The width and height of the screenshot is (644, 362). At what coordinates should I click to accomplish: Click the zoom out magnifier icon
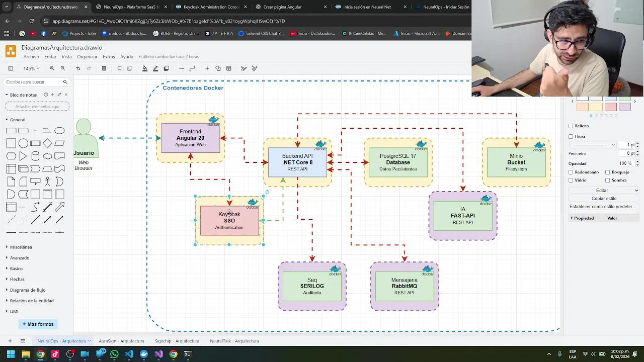[63, 68]
